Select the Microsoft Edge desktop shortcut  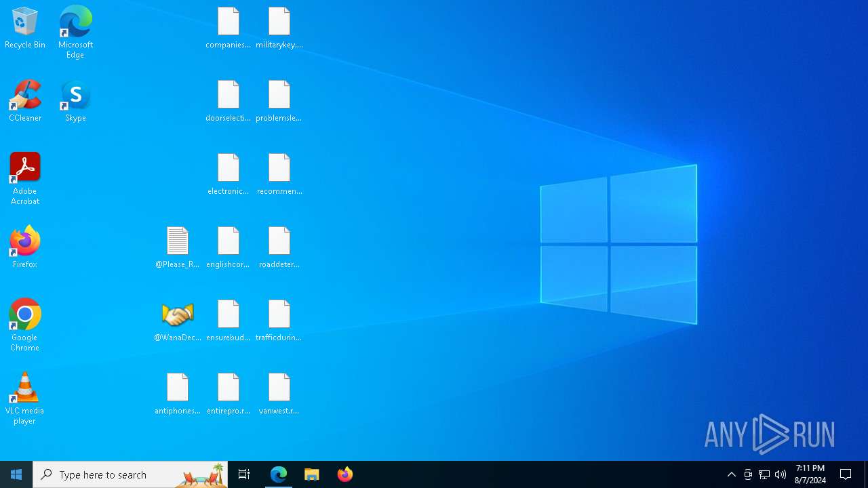coord(75,33)
